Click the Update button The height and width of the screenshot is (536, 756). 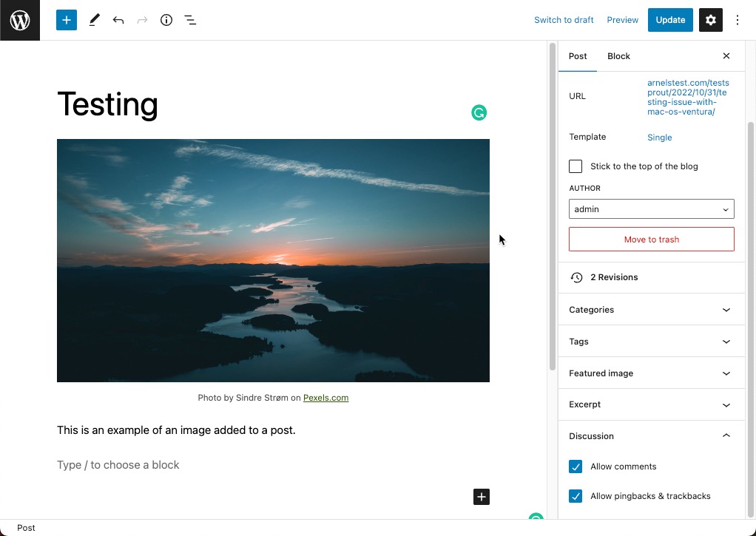point(670,20)
